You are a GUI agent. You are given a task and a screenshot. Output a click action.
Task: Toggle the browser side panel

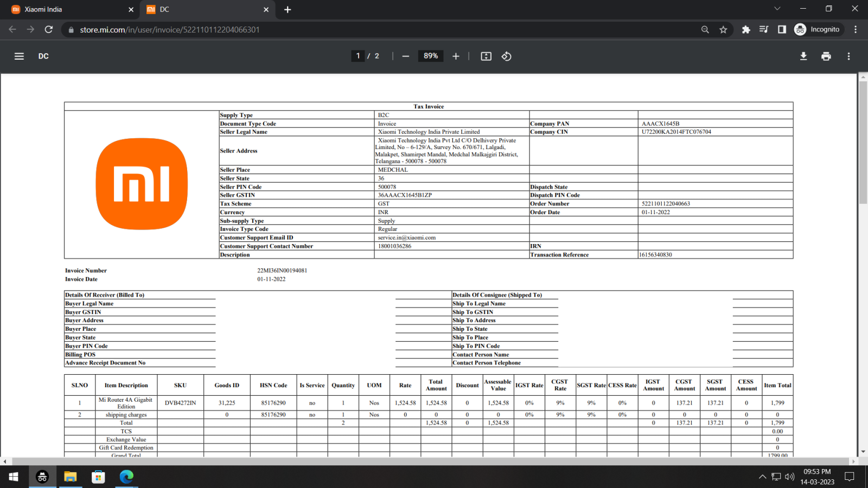782,29
